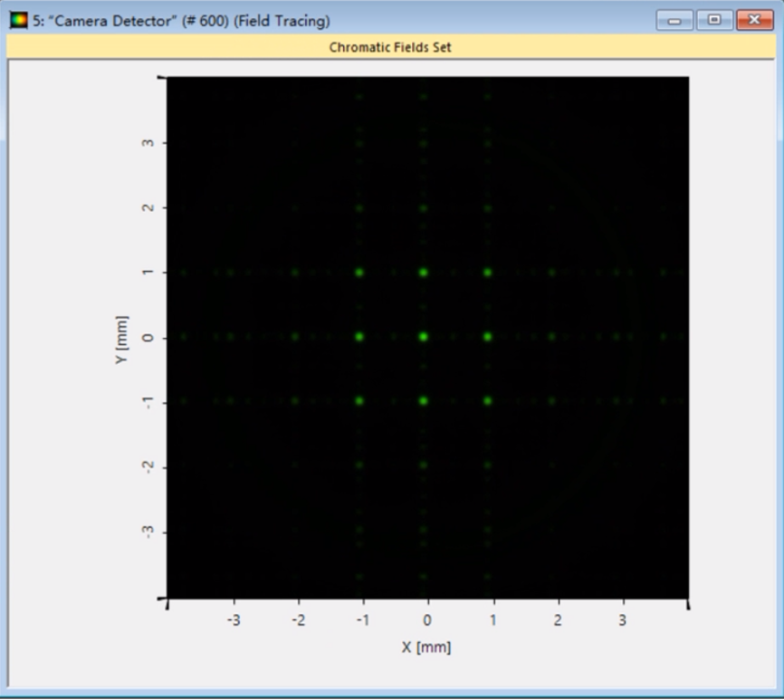Minimize the Camera Detector window
Screen dimensions: 784x700
674,20
